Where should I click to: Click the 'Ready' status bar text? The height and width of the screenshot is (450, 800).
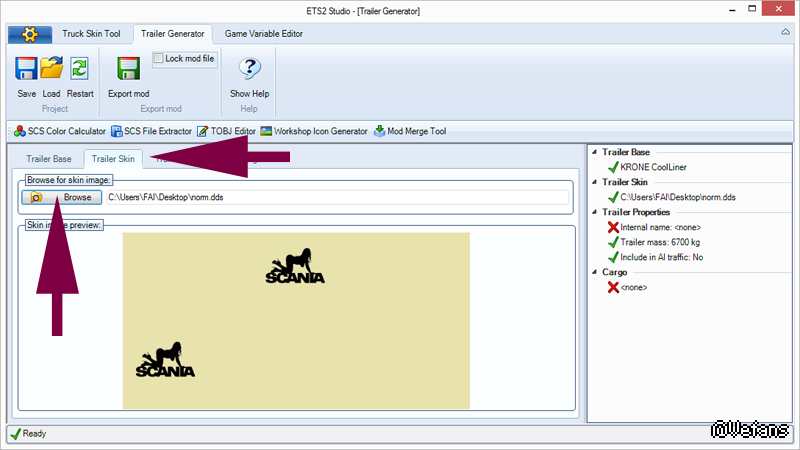click(34, 434)
